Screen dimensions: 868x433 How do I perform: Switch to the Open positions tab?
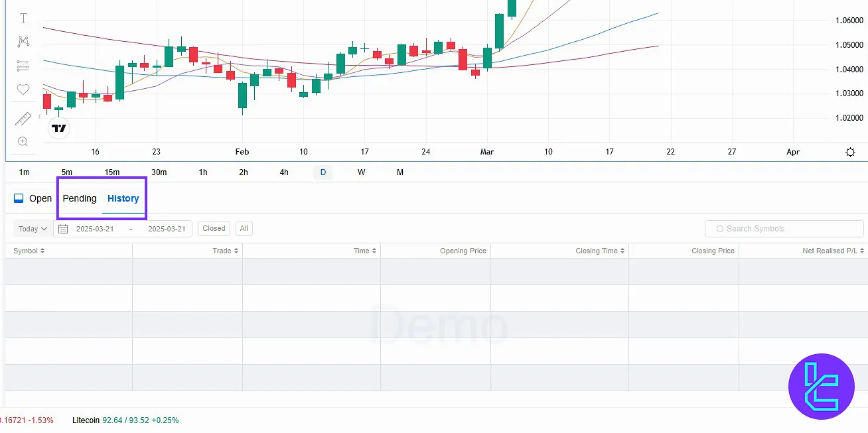(33, 198)
